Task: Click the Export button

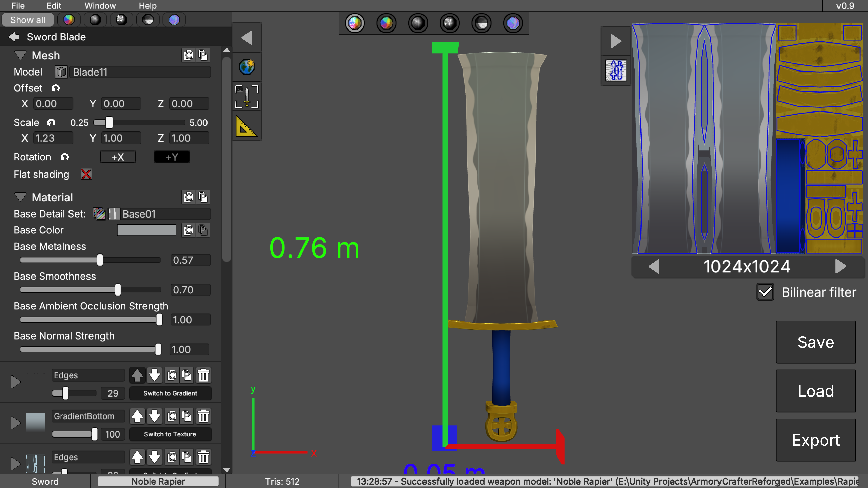Action: pos(815,440)
